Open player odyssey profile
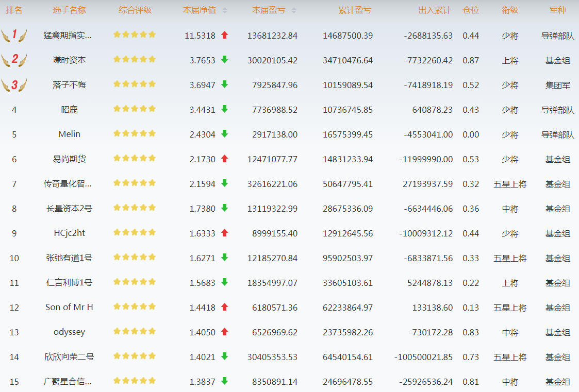Image resolution: width=579 pixels, height=392 pixels. click(69, 332)
